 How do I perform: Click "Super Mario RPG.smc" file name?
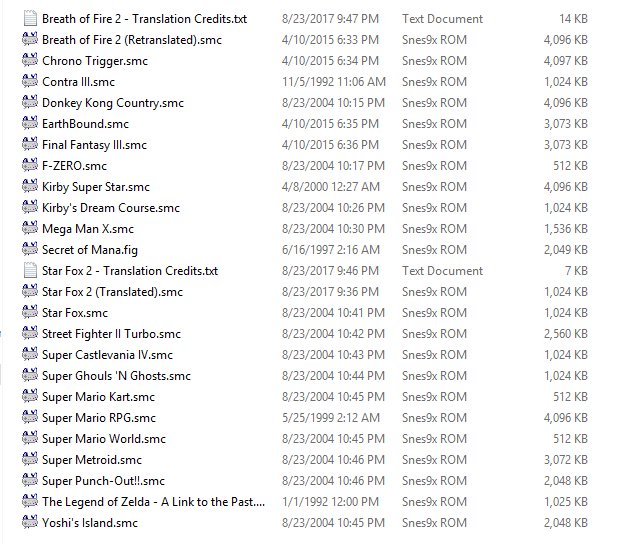(x=99, y=418)
